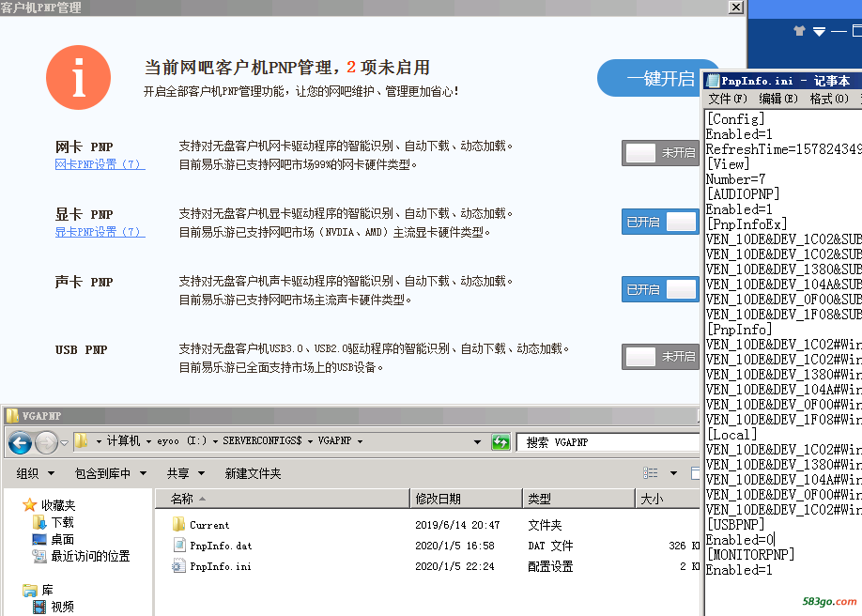Sort by 大小 column header
This screenshot has width=862, height=616.
(668, 499)
